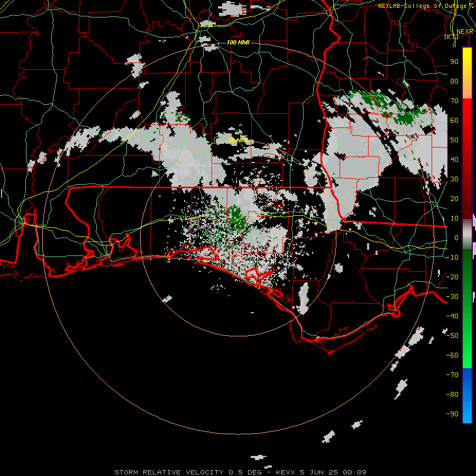The height and width of the screenshot is (476, 476).
Task: Click the -80 value on the velocity scale
Action: (x=452, y=395)
